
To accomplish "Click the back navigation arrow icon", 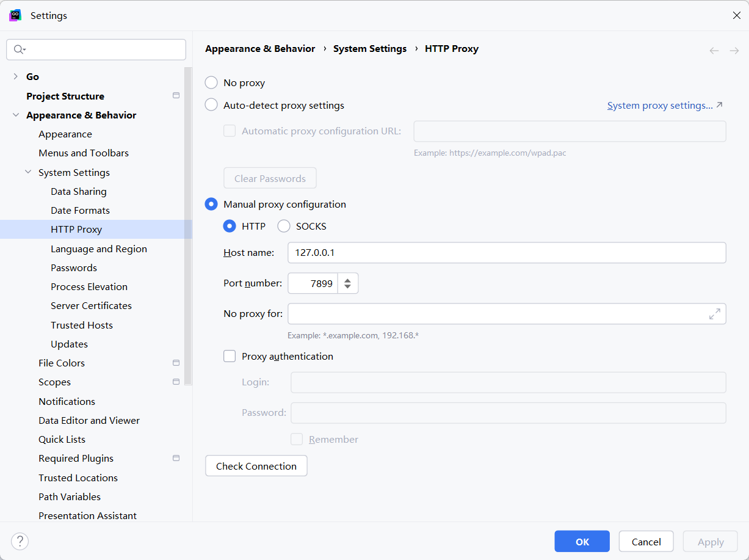I will click(x=714, y=51).
